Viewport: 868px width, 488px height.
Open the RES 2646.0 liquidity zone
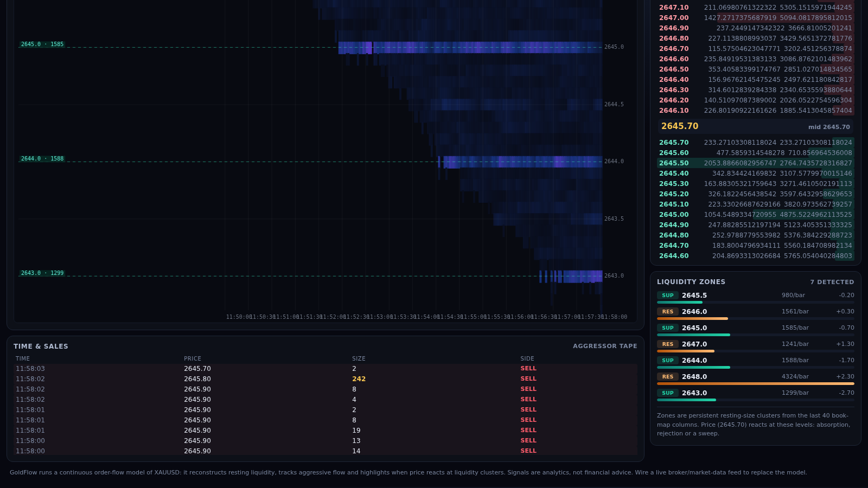756,314
